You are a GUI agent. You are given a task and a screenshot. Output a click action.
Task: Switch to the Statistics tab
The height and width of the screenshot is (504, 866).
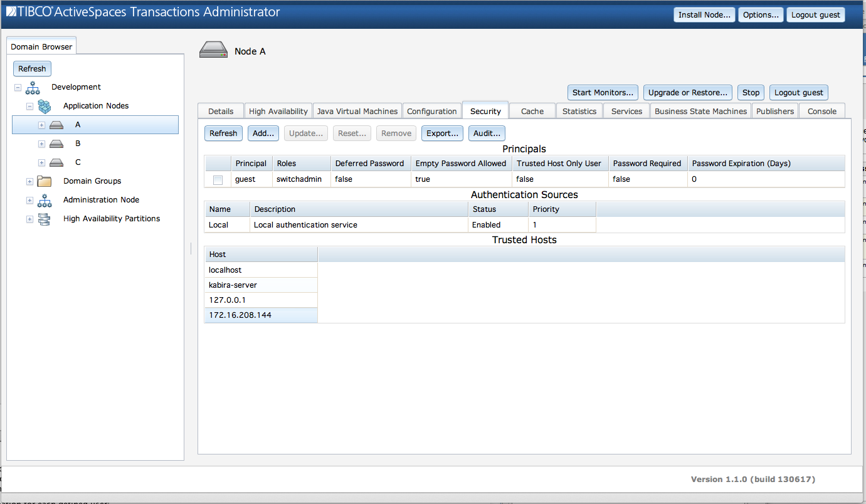pos(579,111)
